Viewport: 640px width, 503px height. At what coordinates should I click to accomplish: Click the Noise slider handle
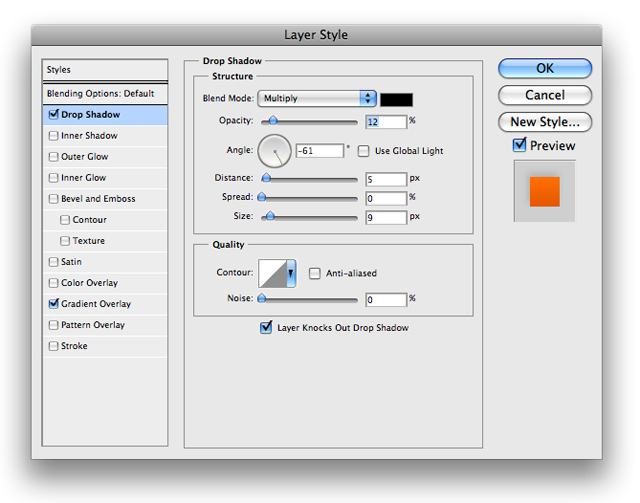click(262, 298)
